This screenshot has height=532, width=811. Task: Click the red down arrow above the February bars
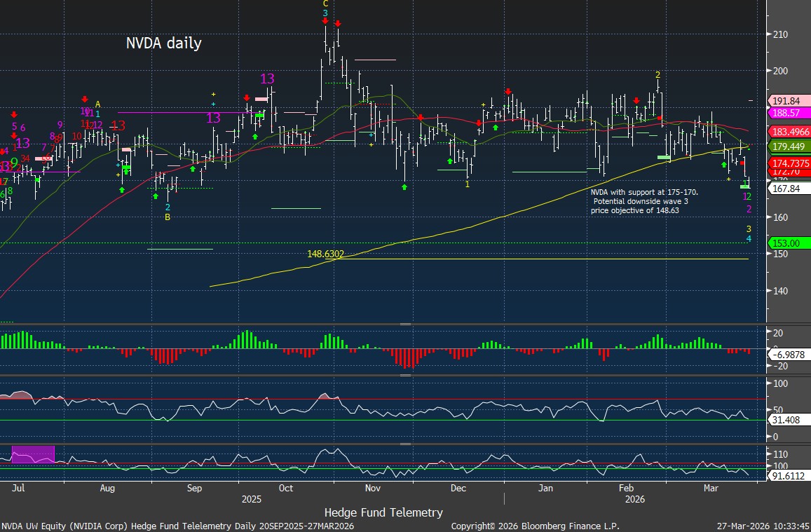pyautogui.click(x=636, y=101)
